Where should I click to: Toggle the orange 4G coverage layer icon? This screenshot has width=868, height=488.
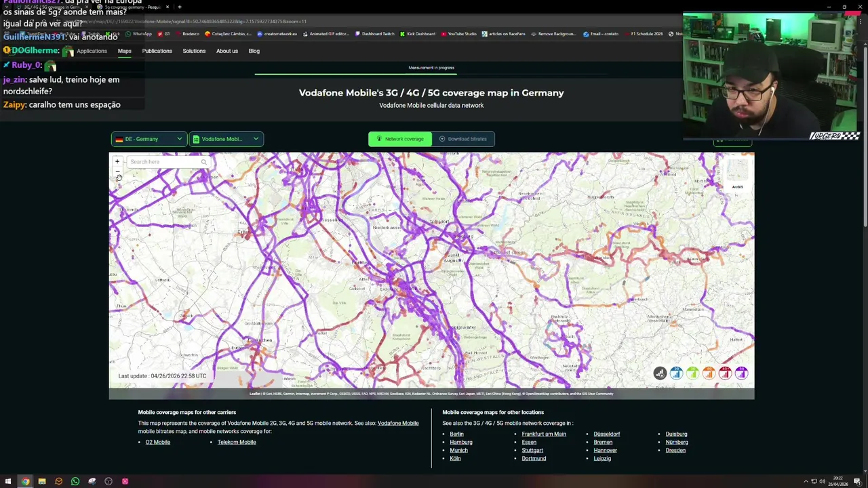coord(709,373)
